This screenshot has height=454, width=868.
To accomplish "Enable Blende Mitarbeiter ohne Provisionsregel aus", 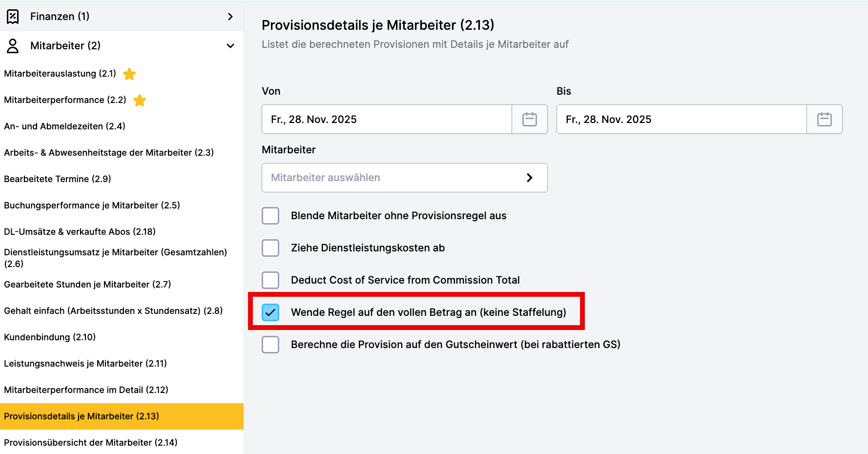I will 270,216.
